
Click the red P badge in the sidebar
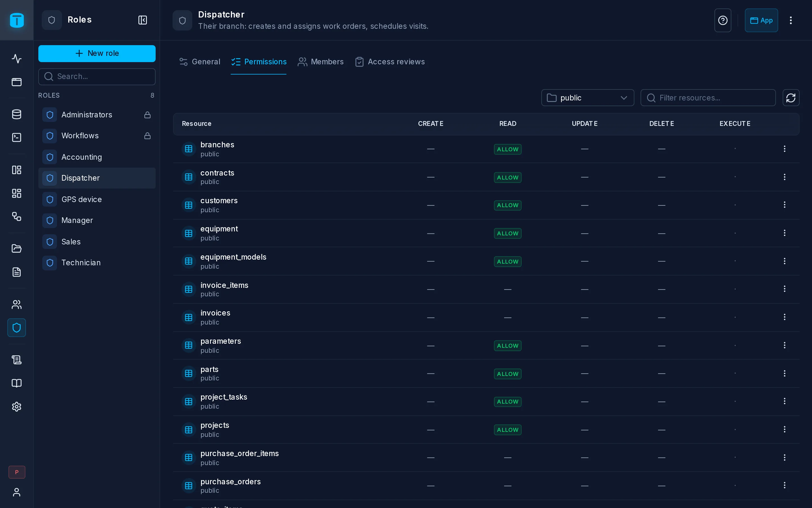(17, 472)
